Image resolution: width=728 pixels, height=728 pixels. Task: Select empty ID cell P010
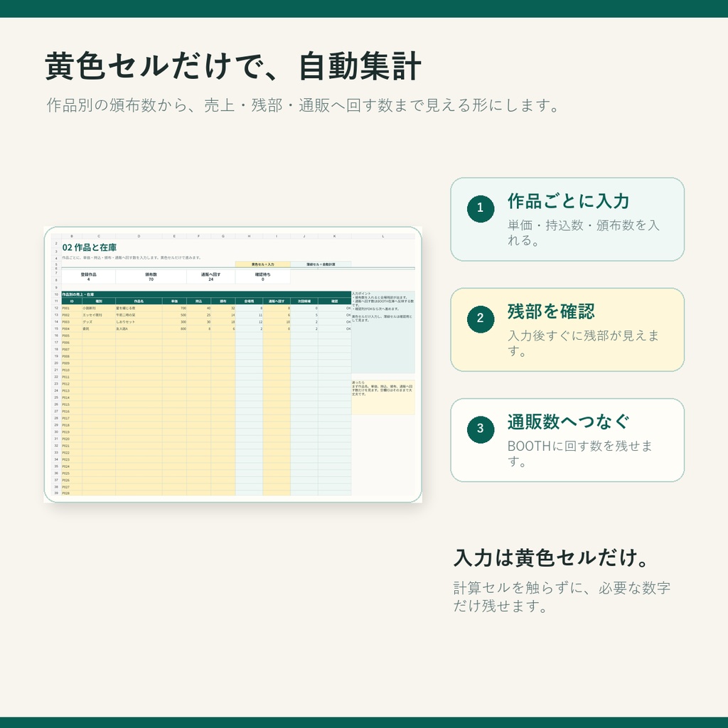[72, 370]
